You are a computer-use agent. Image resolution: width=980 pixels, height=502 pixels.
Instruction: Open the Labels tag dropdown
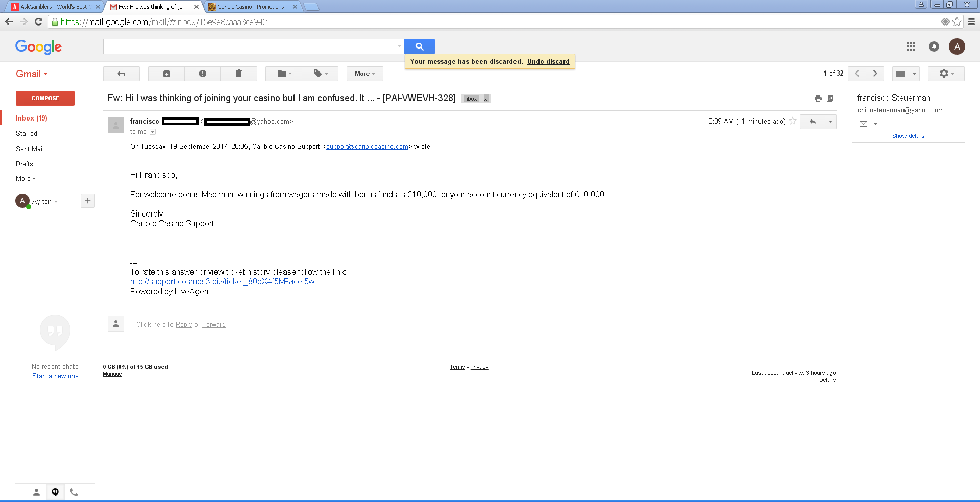(x=321, y=74)
